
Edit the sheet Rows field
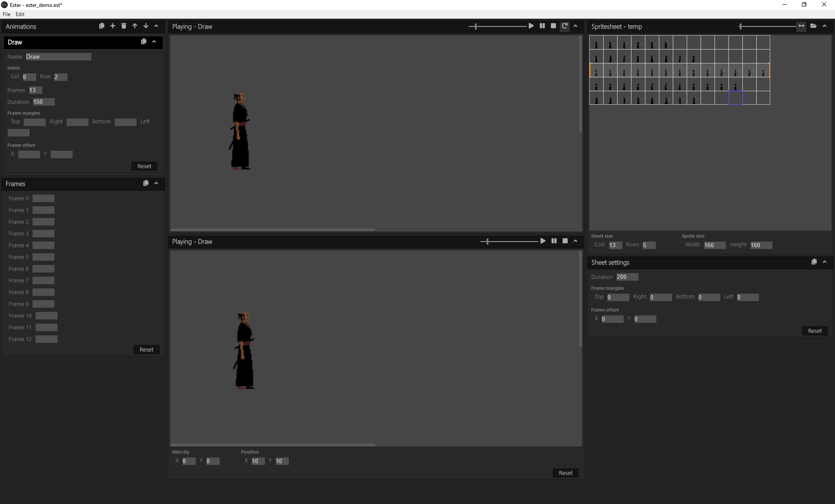coord(649,245)
